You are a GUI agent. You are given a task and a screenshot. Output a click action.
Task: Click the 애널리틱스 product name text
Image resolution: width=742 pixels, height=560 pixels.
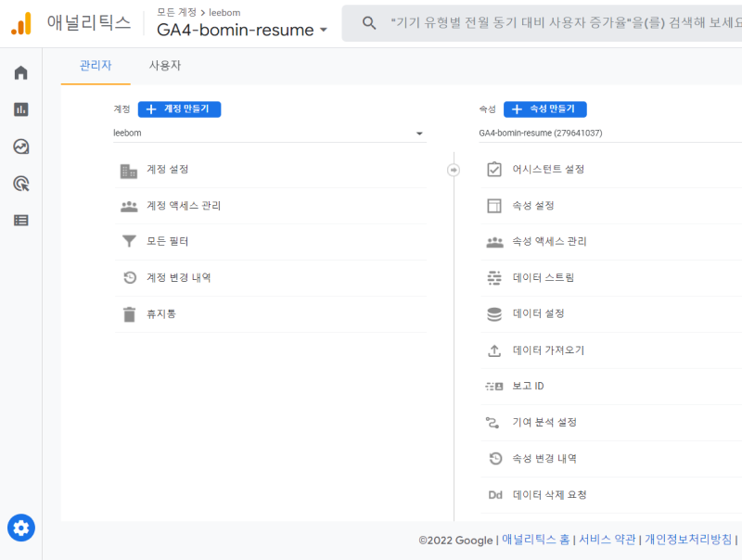[x=88, y=22]
